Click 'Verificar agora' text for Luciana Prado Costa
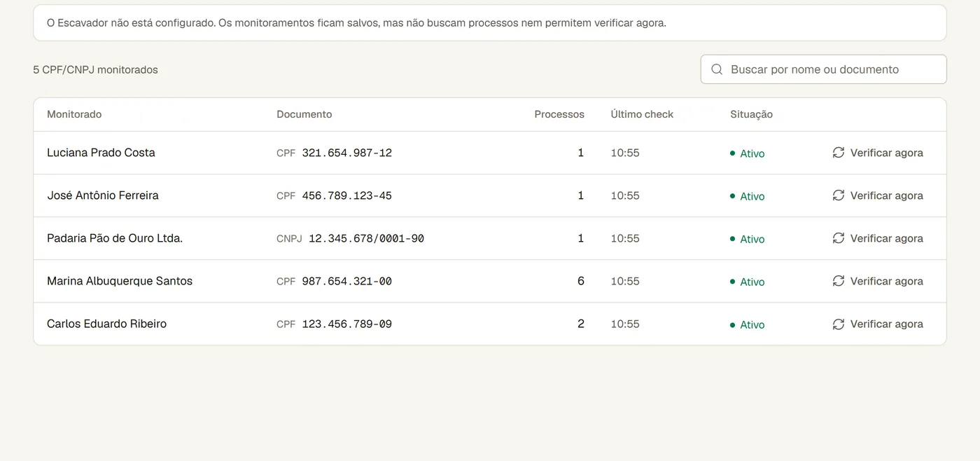The image size is (980, 461). coord(886,153)
